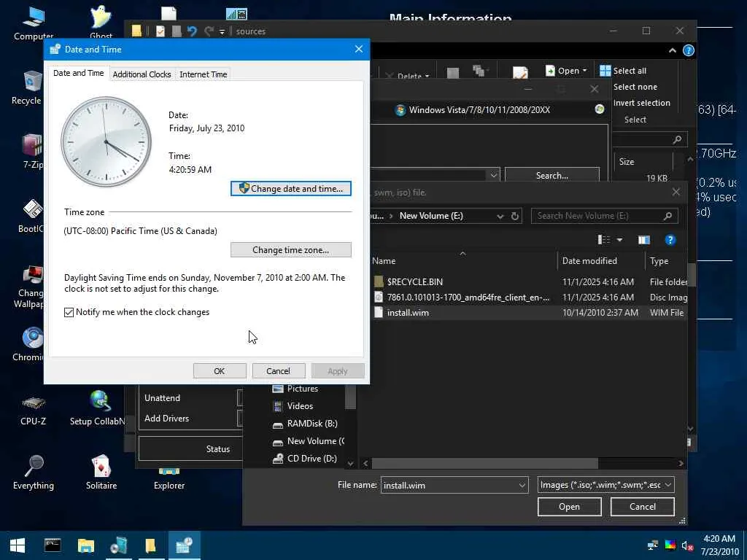Open the Everything search desktop icon
The image size is (747, 560).
click(x=34, y=472)
